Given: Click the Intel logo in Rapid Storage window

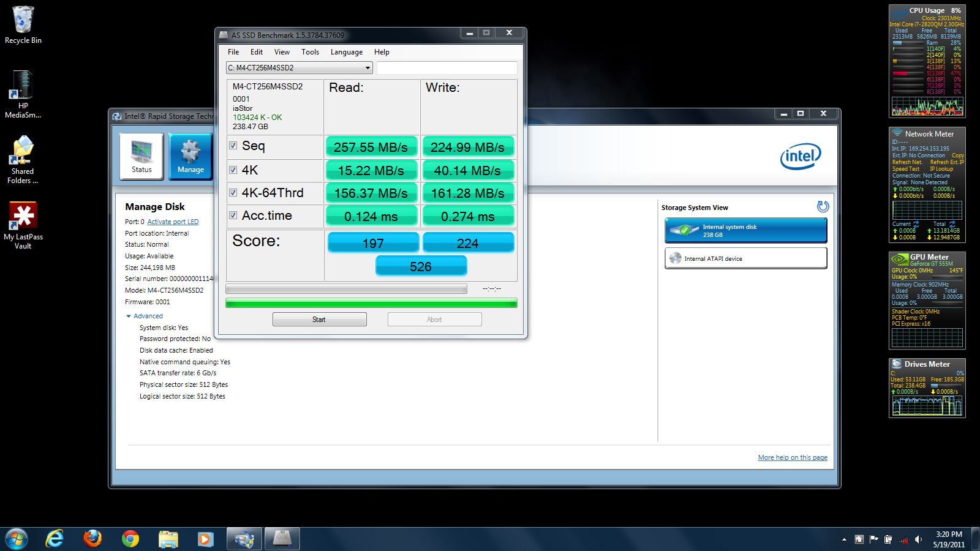Looking at the screenshot, I should (801, 156).
